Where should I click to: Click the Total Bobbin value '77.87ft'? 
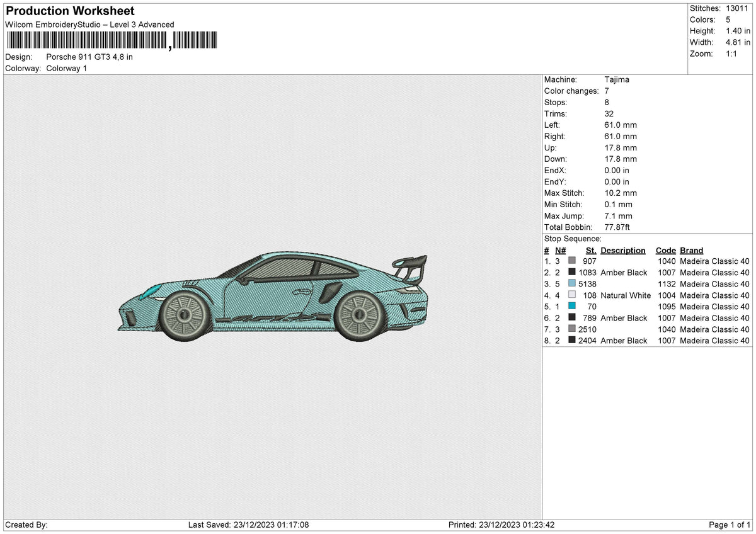click(x=617, y=227)
